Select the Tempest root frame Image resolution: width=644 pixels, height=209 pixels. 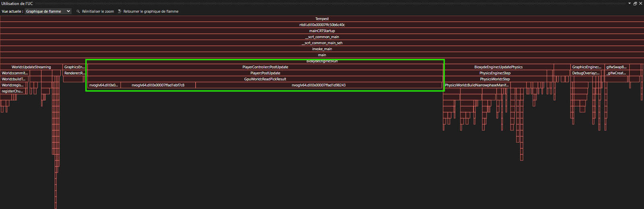click(322, 19)
